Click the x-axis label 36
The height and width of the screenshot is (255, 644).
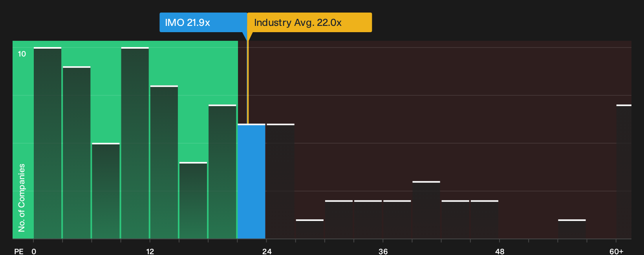[383, 251]
